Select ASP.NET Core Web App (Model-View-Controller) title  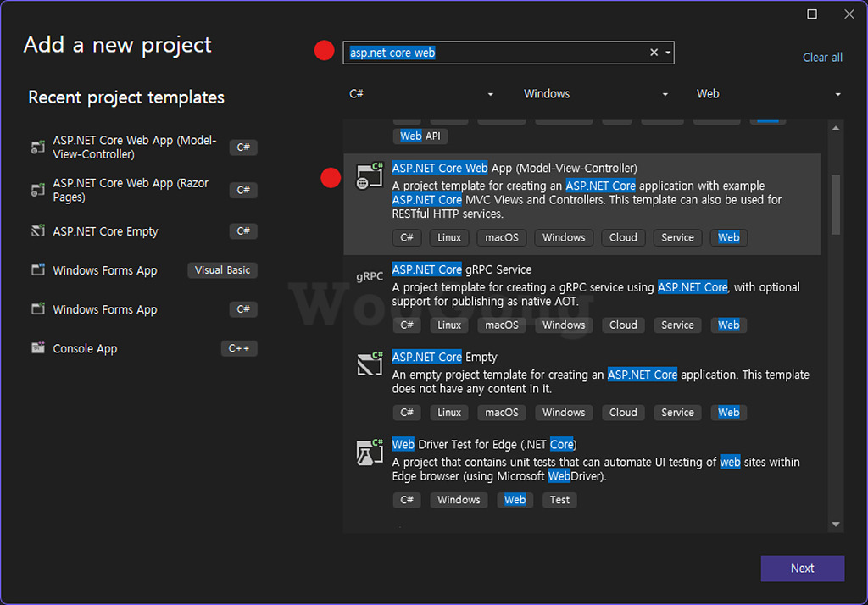[515, 168]
